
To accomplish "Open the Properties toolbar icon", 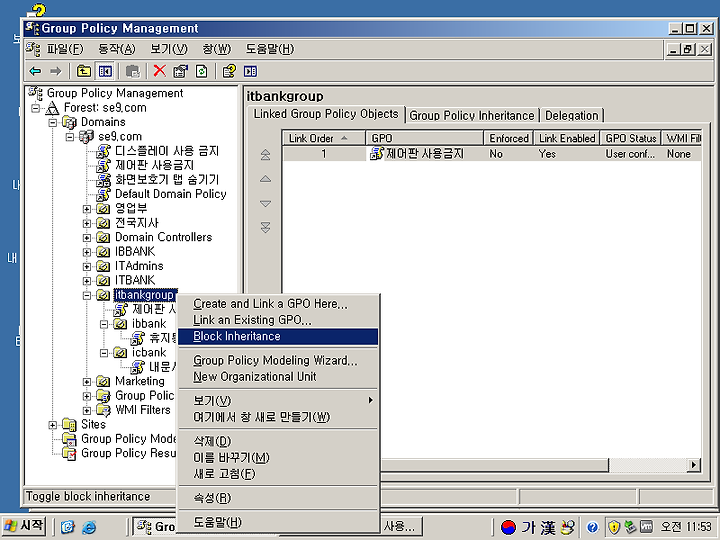I will pyautogui.click(x=180, y=71).
